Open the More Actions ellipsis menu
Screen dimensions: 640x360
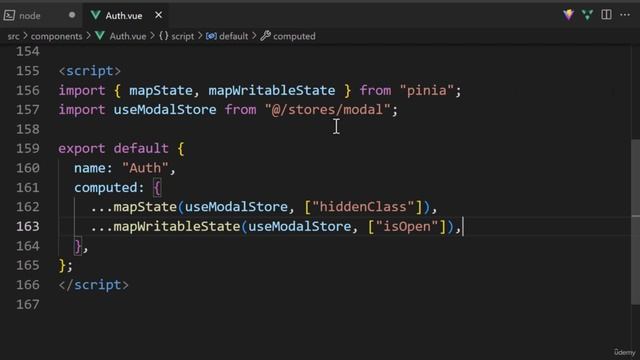pos(625,15)
